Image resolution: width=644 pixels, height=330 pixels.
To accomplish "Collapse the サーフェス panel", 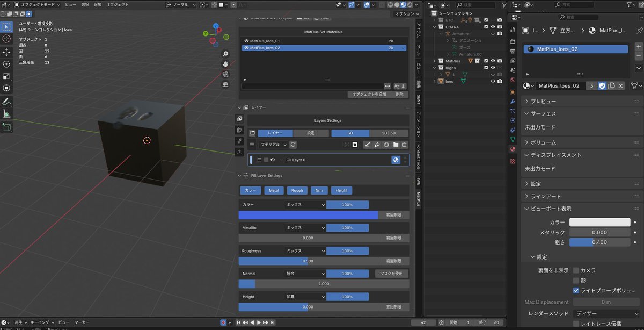I will [582, 113].
